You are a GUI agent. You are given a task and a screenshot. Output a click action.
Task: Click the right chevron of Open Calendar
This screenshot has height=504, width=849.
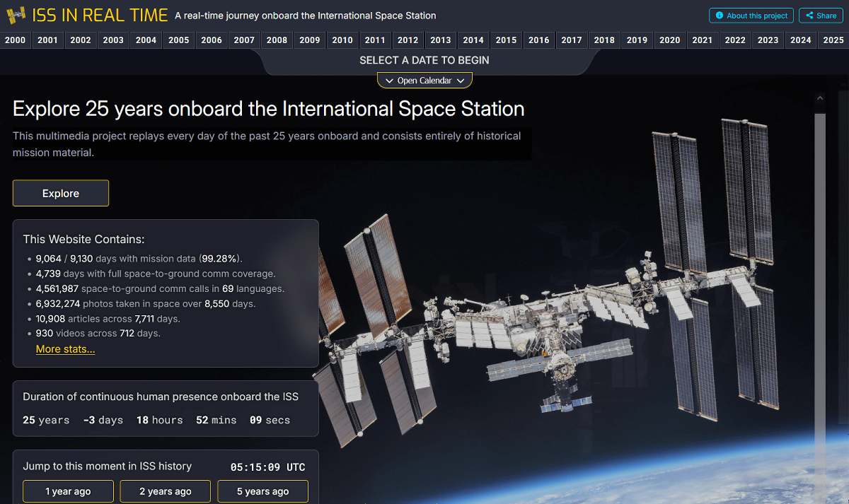461,81
